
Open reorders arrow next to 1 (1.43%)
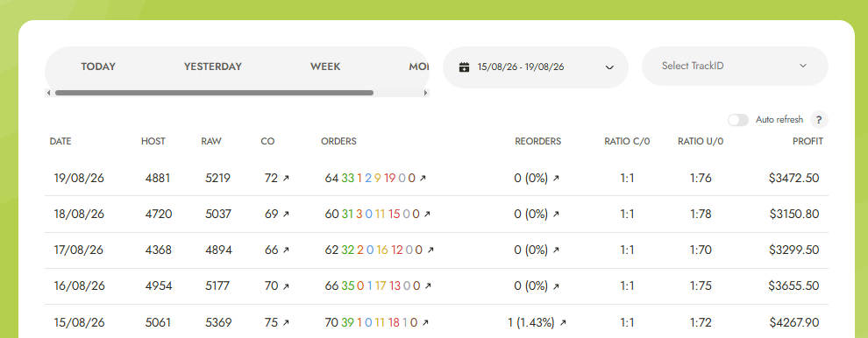563,322
